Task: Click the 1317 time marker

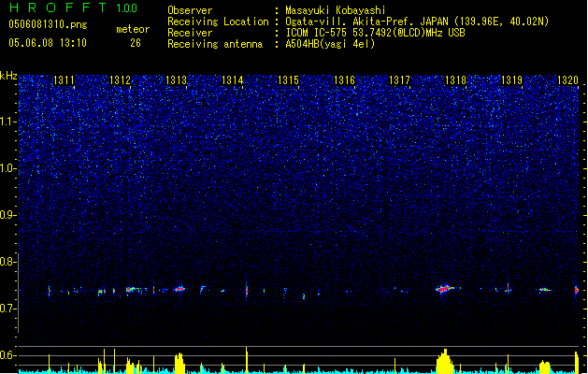Action: point(400,80)
